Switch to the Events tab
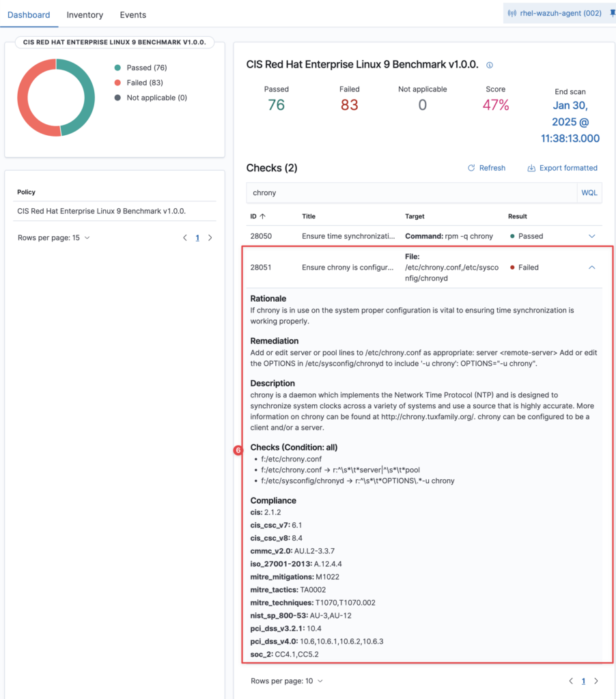 pos(133,15)
